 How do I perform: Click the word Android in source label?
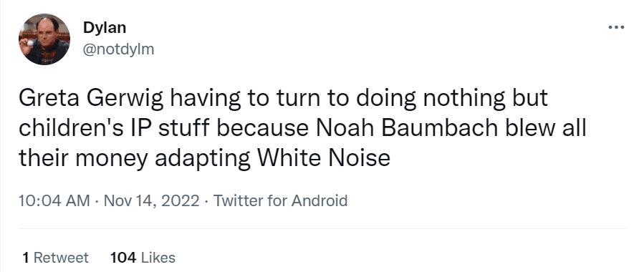(319, 201)
